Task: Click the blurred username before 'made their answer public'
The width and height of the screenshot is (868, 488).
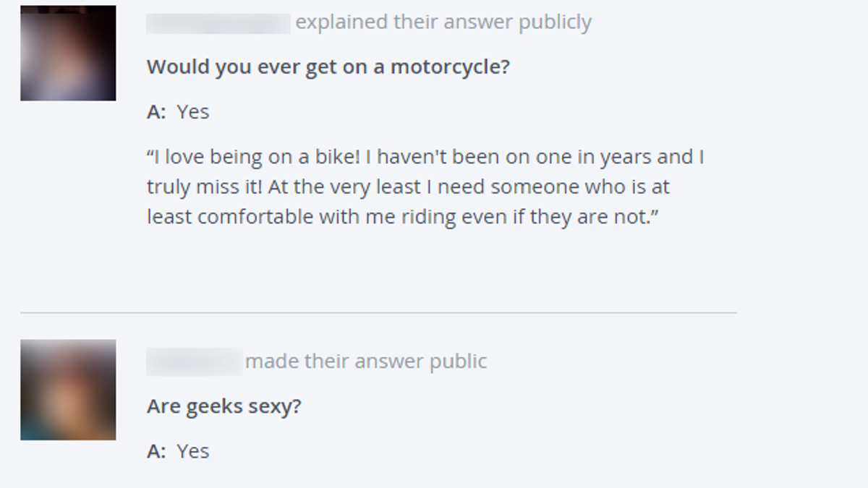Action: pos(195,361)
